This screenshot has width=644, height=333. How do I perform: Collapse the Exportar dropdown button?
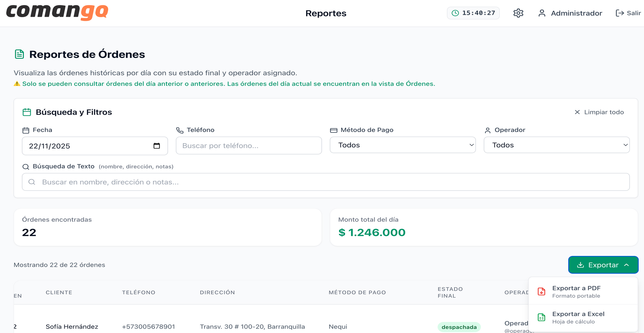click(603, 265)
